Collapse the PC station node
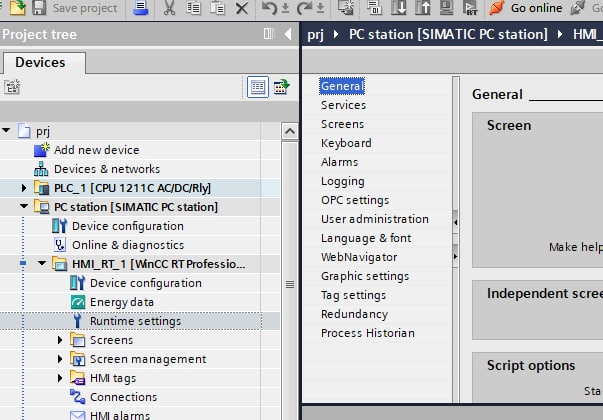Viewport: 603px width, 420px height. [24, 207]
